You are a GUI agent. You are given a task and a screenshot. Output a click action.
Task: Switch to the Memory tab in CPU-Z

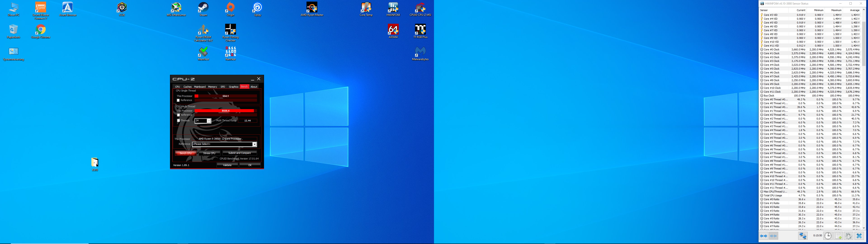click(x=212, y=87)
